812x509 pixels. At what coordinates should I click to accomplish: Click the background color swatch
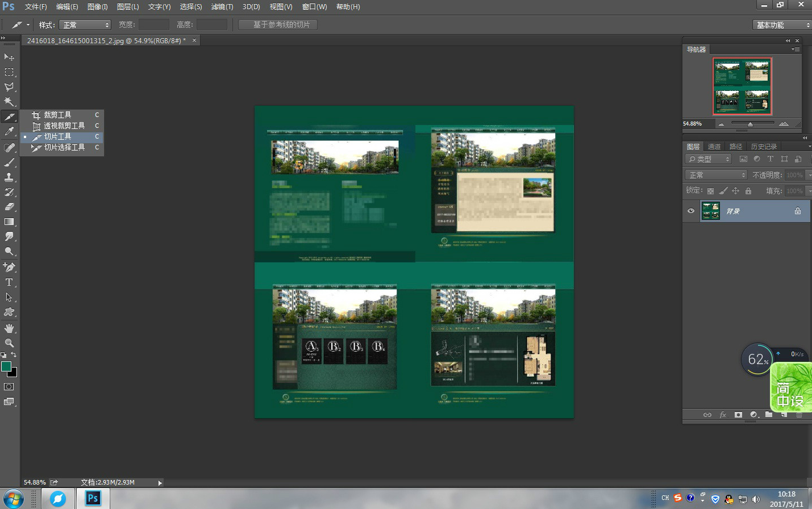click(x=14, y=374)
